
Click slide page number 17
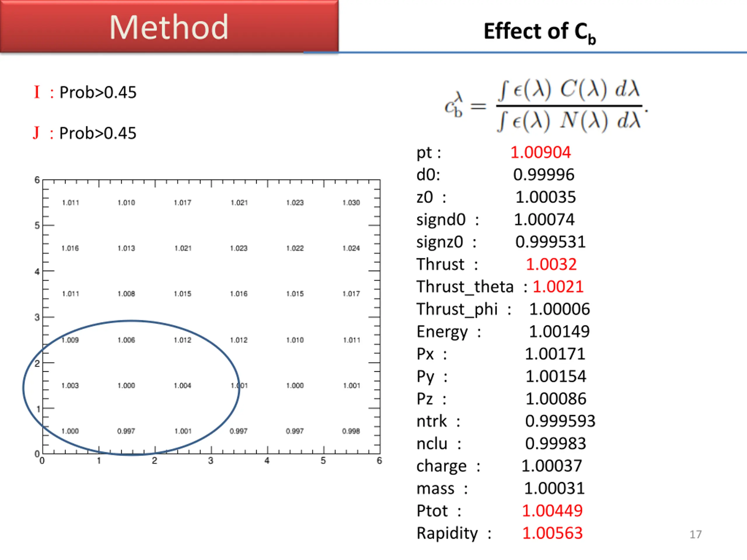point(695,534)
